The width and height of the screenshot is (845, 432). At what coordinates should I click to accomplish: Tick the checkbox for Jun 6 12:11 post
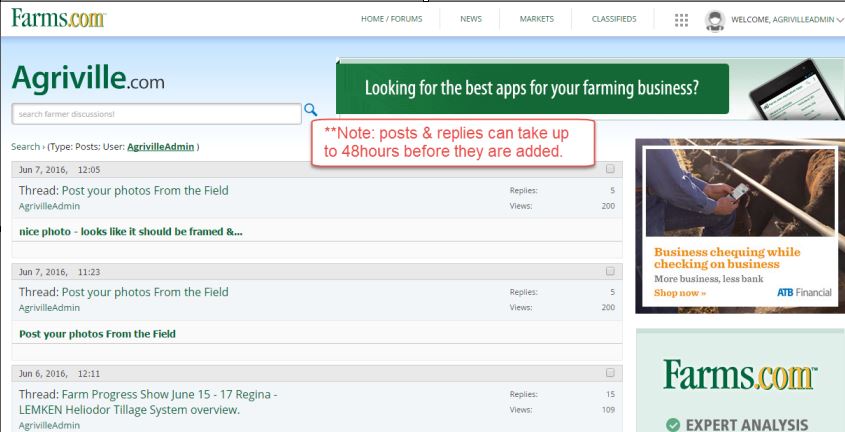click(610, 373)
